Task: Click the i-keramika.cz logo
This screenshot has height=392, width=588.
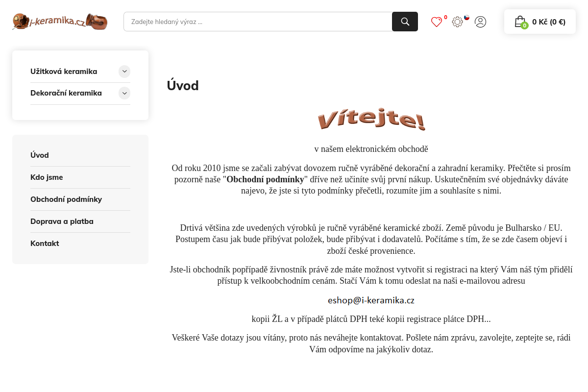Action: tap(60, 22)
